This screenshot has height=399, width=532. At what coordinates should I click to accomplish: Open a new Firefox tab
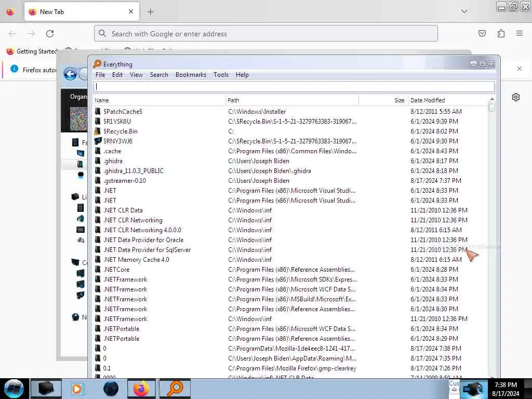click(x=150, y=12)
